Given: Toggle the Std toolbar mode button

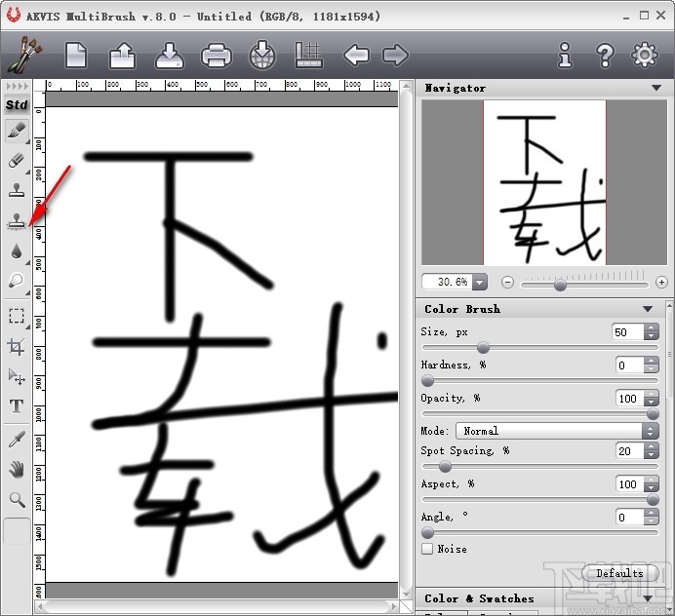Looking at the screenshot, I should point(18,104).
